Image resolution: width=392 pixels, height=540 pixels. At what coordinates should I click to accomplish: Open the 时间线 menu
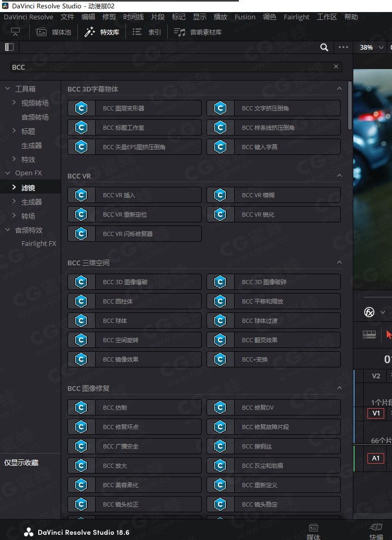(x=133, y=17)
